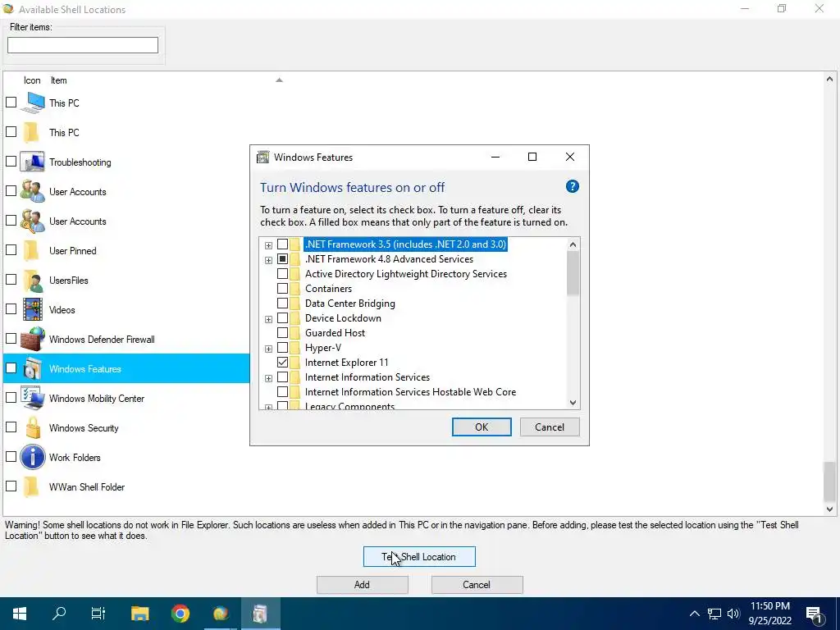Open the Windows Start menu
The width and height of the screenshot is (840, 630).
pos(20,614)
